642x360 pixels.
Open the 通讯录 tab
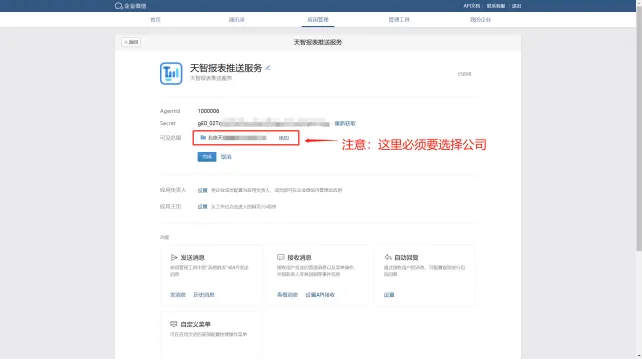(237, 20)
